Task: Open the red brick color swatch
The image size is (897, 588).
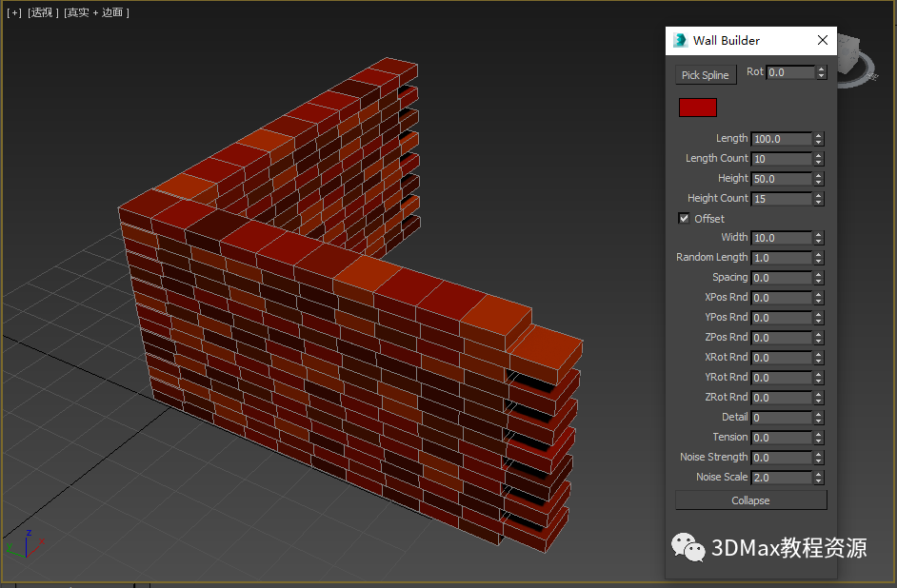Action: tap(697, 108)
